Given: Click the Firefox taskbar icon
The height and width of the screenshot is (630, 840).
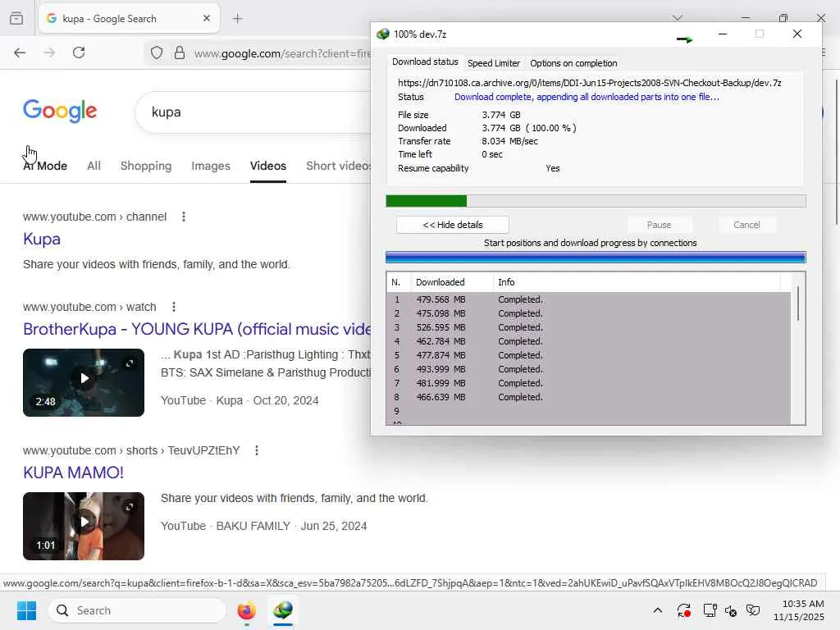Looking at the screenshot, I should [x=246, y=610].
